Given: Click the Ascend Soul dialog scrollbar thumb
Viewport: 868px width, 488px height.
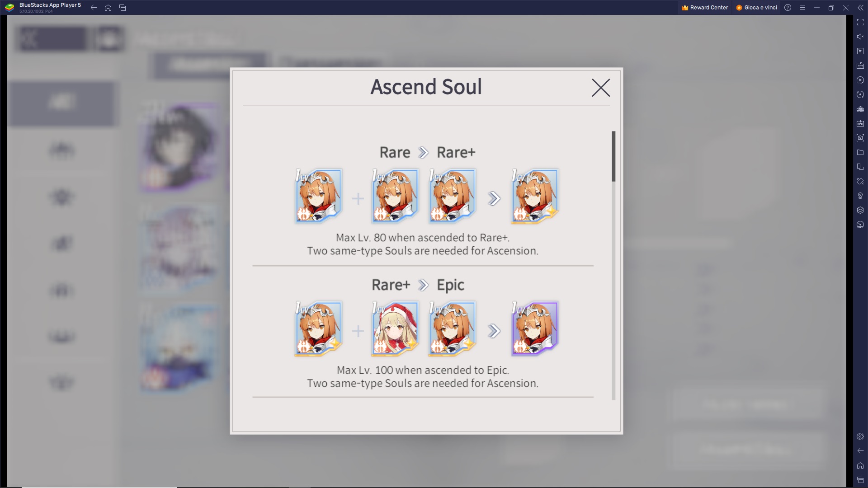Looking at the screenshot, I should coord(613,156).
